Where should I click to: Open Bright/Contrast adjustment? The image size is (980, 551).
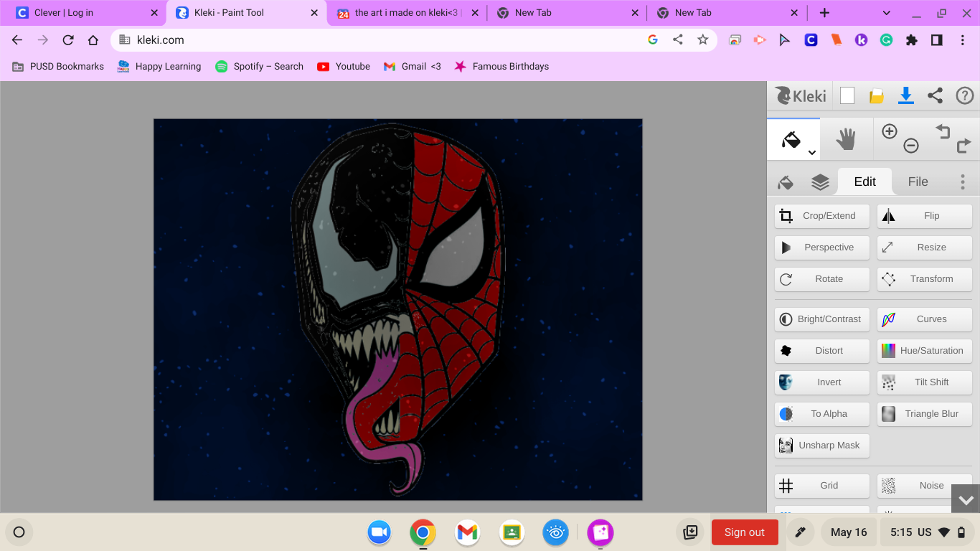822,319
